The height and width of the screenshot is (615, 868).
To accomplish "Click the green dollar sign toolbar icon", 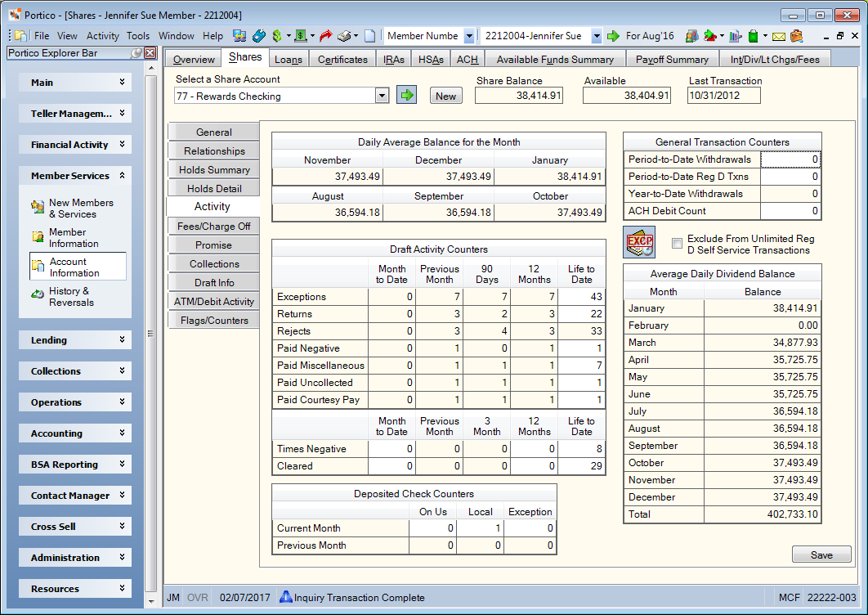I will coord(277,36).
